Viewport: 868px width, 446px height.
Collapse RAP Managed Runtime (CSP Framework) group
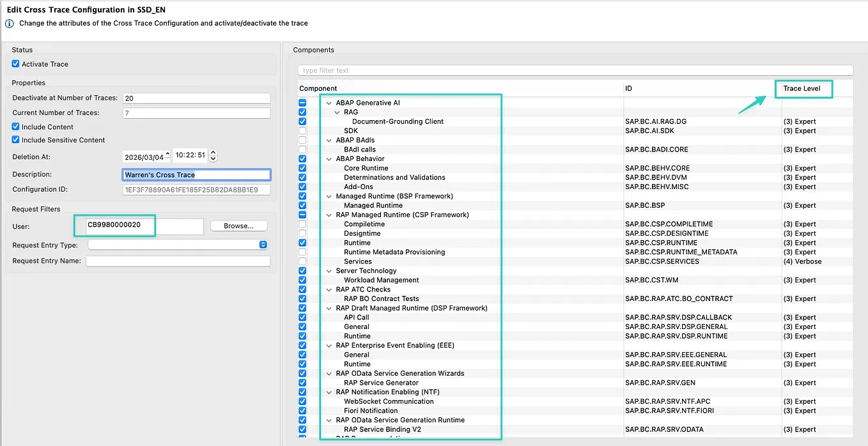329,215
